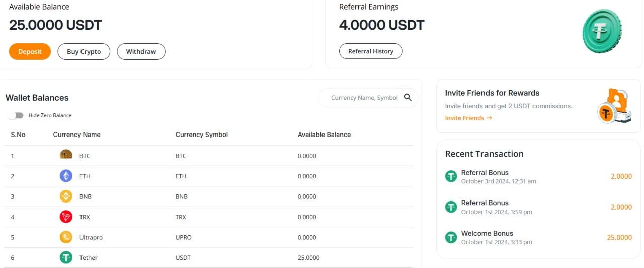The width and height of the screenshot is (644, 268).
Task: Click the search magnifier icon
Action: (x=408, y=98)
